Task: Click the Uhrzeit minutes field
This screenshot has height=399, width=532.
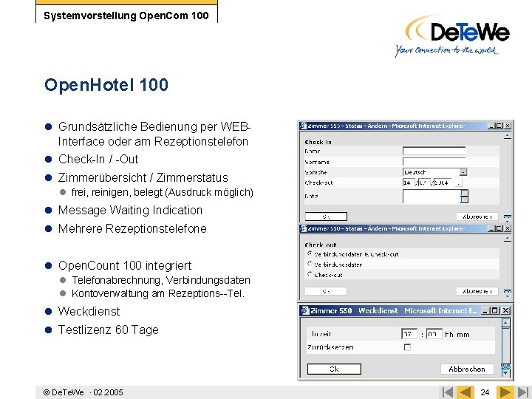Action: pyautogui.click(x=434, y=334)
